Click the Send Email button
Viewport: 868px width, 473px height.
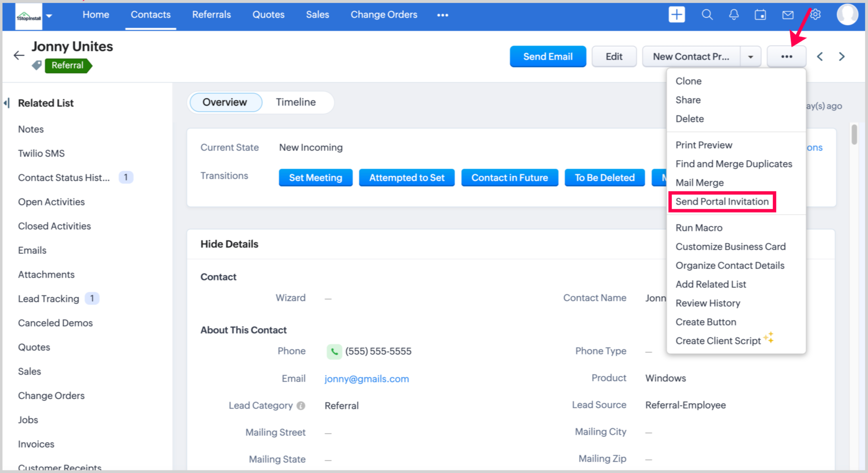click(x=547, y=57)
